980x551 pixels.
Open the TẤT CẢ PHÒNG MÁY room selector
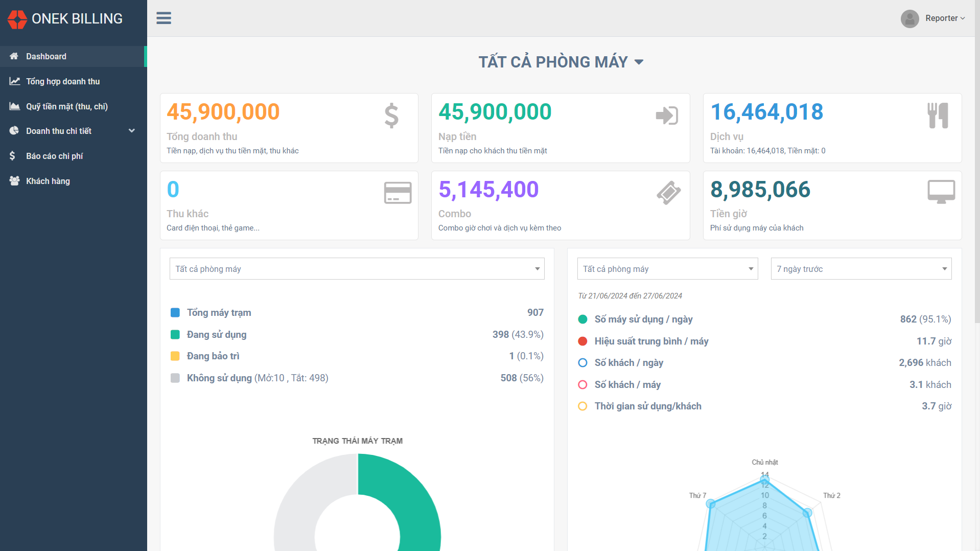point(561,62)
